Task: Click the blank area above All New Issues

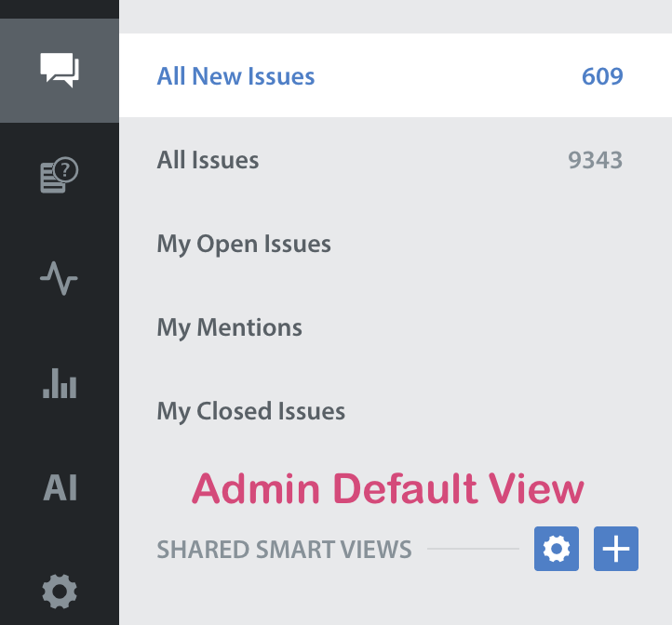Action: [x=396, y=16]
